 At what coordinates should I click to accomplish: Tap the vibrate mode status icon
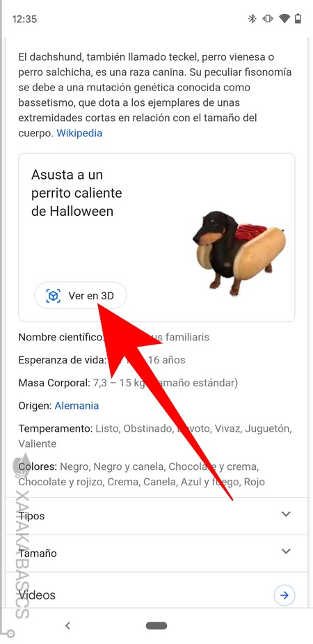click(268, 19)
